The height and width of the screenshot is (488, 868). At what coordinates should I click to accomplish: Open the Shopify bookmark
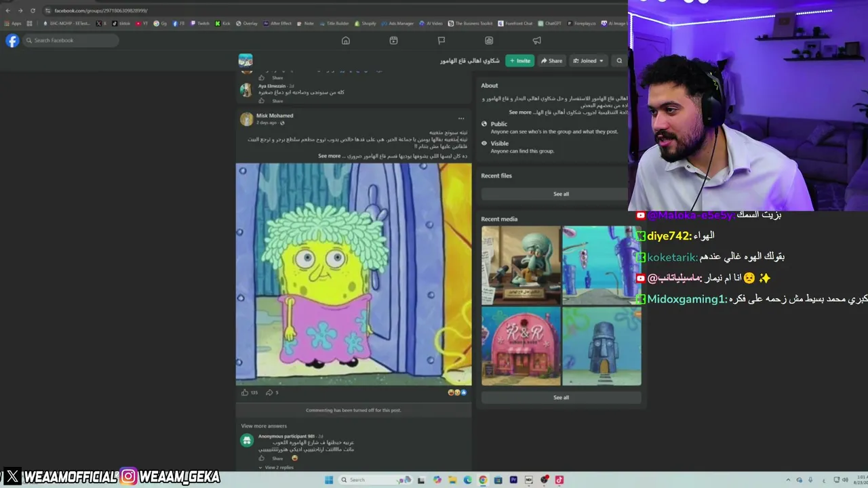coord(366,24)
